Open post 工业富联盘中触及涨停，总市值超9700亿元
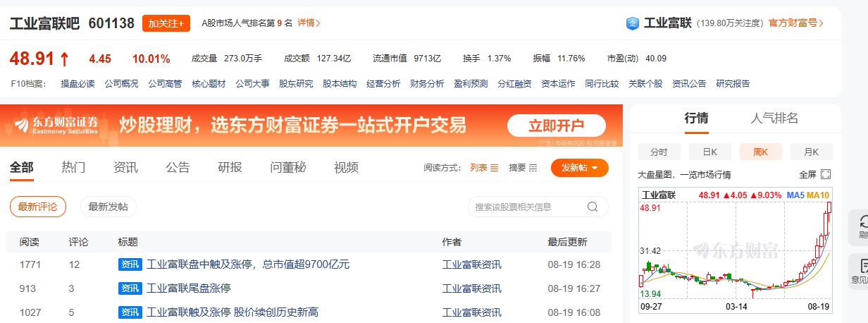The image size is (868, 323). click(248, 264)
